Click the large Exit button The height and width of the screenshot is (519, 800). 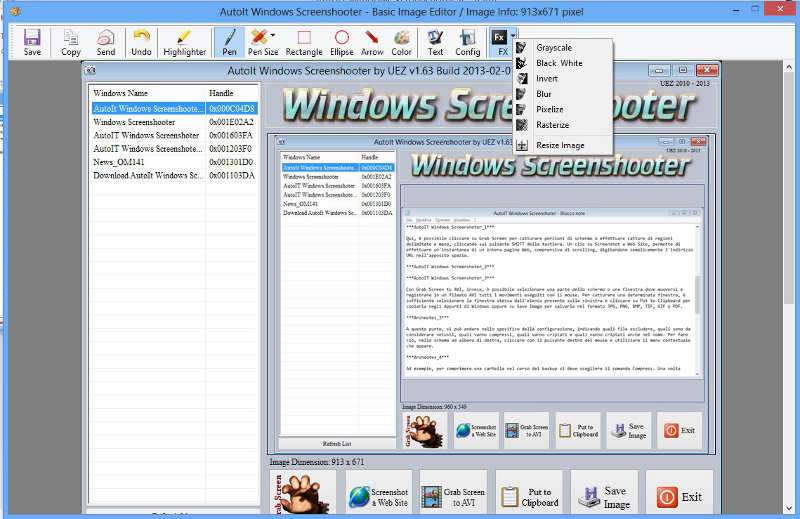point(679,493)
